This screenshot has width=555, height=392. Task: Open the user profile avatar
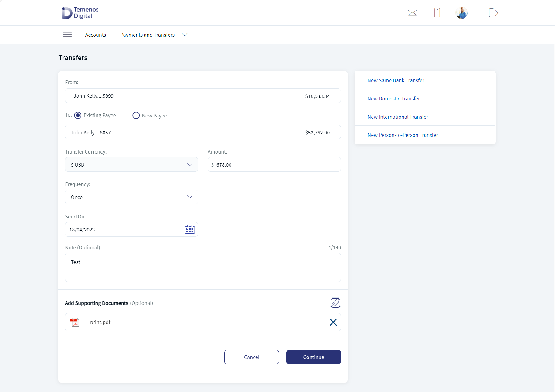click(x=461, y=13)
